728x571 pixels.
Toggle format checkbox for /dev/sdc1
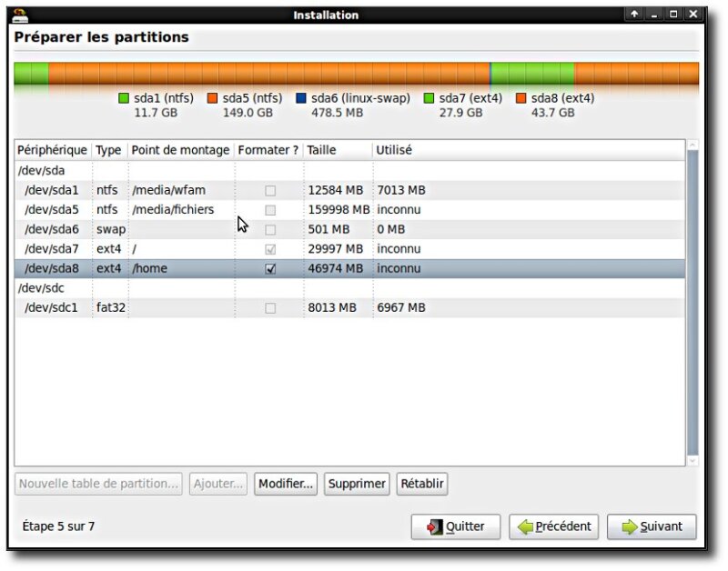click(270, 308)
